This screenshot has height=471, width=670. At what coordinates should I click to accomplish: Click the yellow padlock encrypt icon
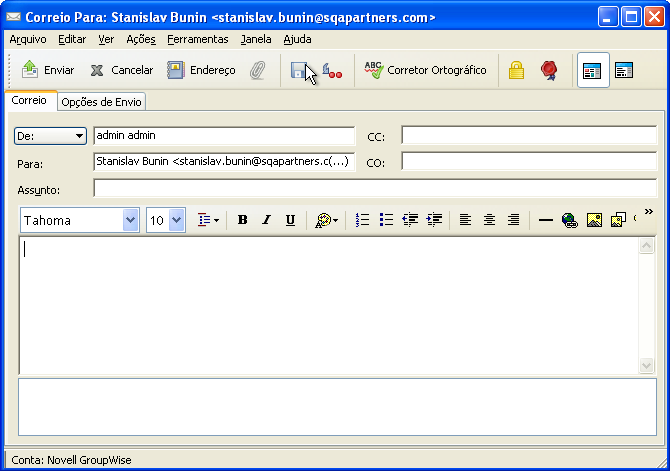[516, 70]
